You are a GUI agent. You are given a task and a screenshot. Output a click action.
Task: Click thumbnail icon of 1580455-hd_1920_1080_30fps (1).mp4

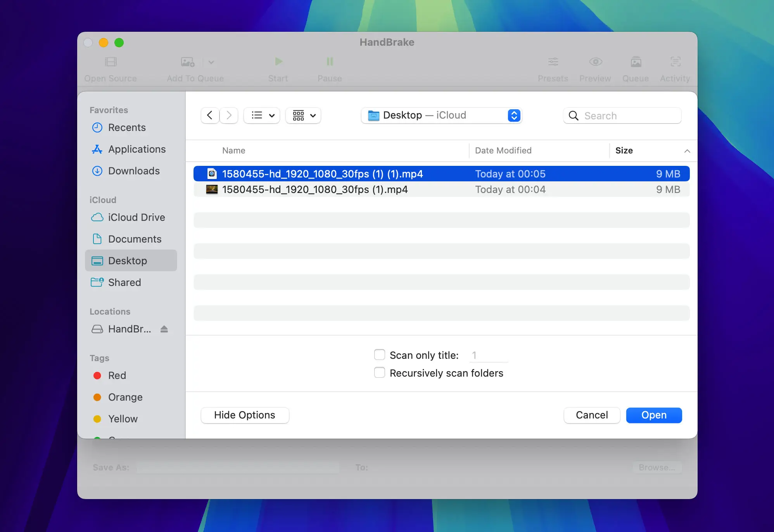tap(212, 189)
